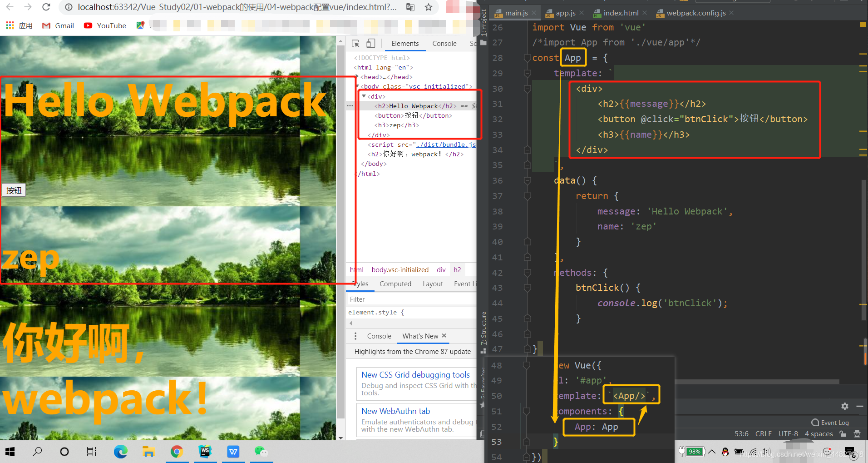Click the translate page icon in address bar
868x463 pixels.
[410, 7]
